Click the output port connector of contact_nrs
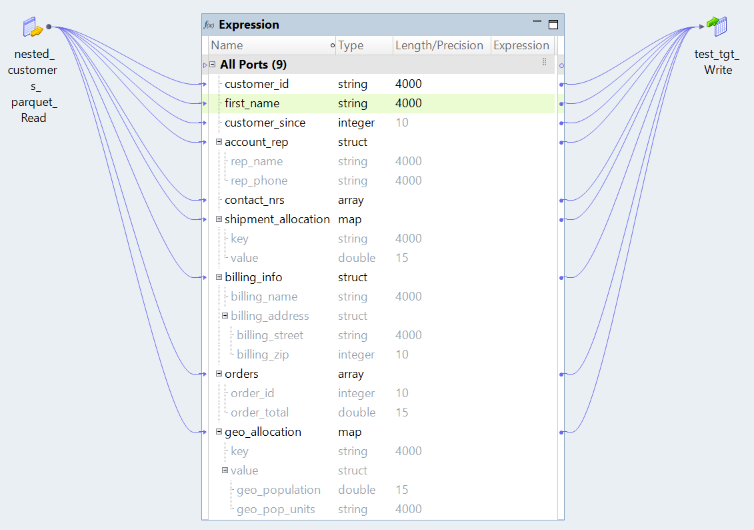The width and height of the screenshot is (754, 530). coord(561,200)
